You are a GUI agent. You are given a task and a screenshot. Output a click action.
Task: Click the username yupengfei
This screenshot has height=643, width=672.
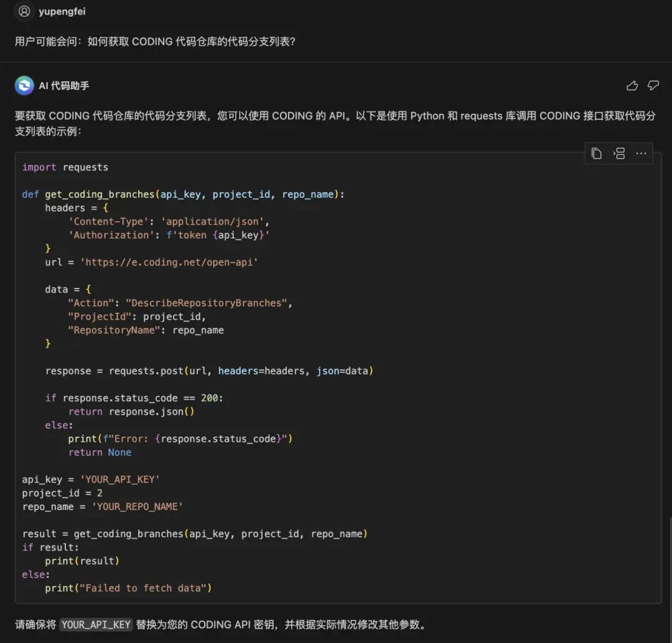click(x=62, y=12)
